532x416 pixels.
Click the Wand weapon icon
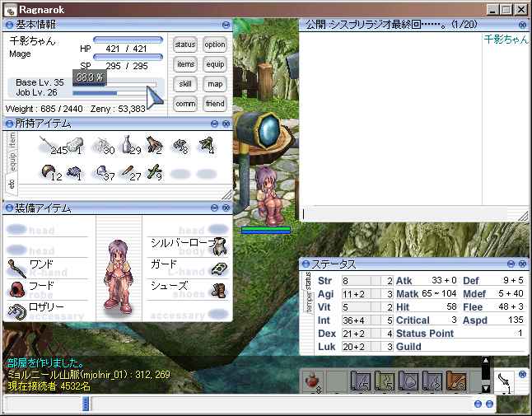click(x=16, y=269)
